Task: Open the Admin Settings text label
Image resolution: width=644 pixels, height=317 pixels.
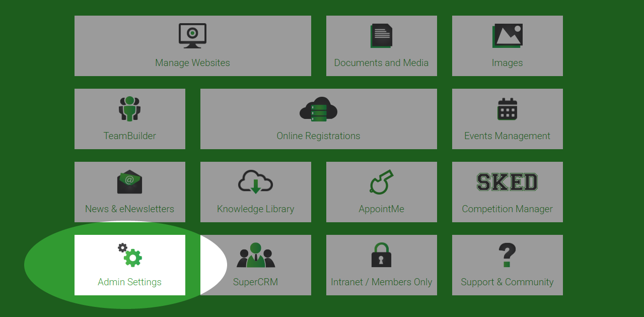Action: (129, 282)
